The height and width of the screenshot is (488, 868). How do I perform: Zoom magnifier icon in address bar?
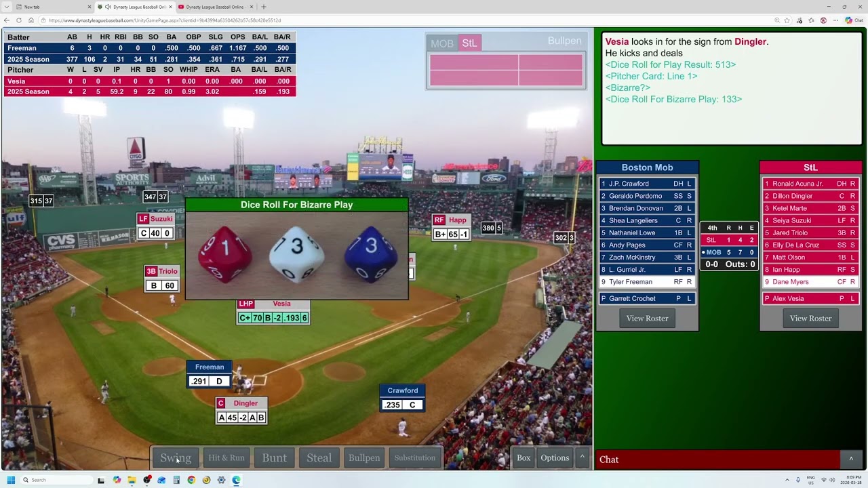[x=777, y=20]
